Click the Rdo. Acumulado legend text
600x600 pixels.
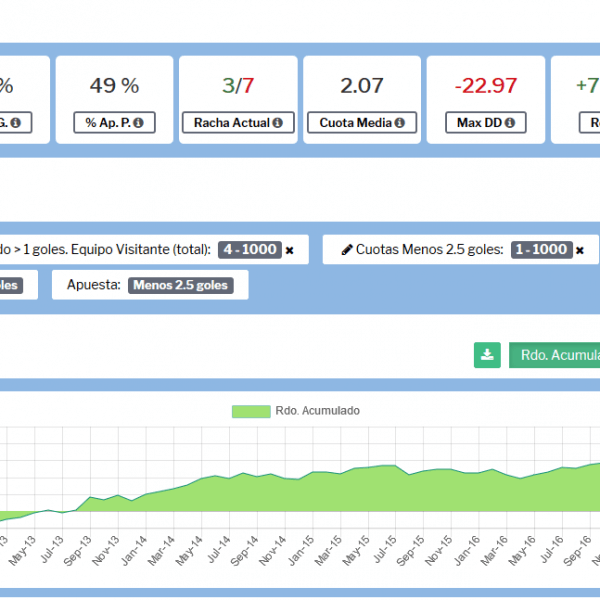[318, 411]
